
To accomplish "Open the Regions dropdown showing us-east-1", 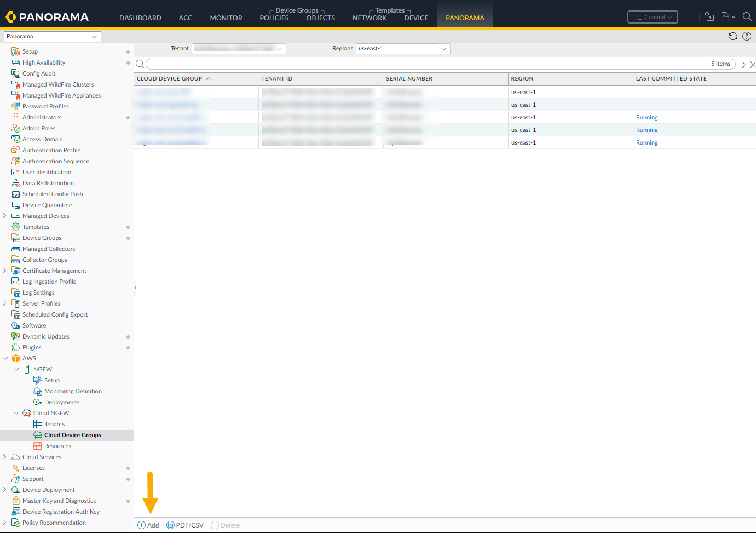I will point(403,49).
